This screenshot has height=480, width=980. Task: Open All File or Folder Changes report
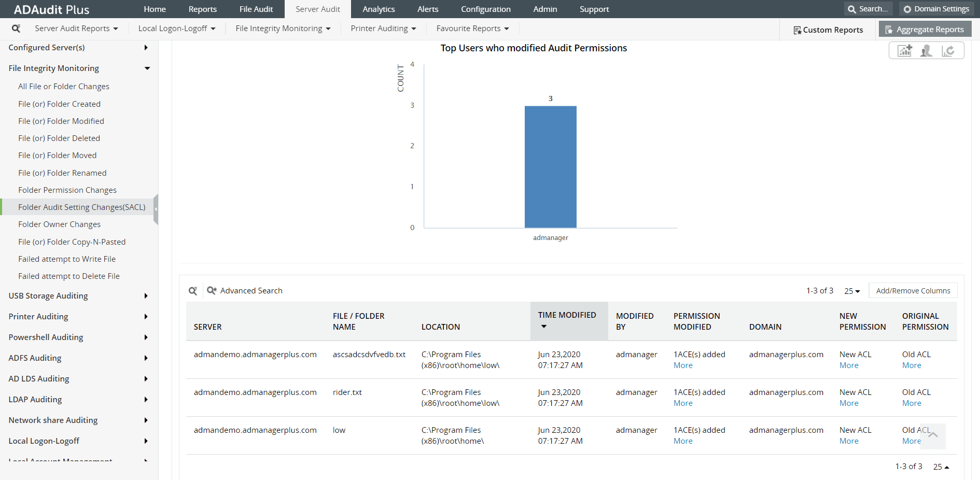64,87
